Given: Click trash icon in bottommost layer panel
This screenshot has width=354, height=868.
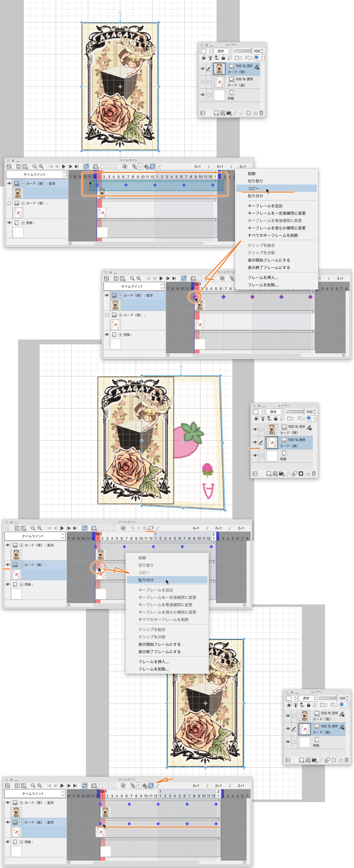Looking at the screenshot, I should pos(347,760).
